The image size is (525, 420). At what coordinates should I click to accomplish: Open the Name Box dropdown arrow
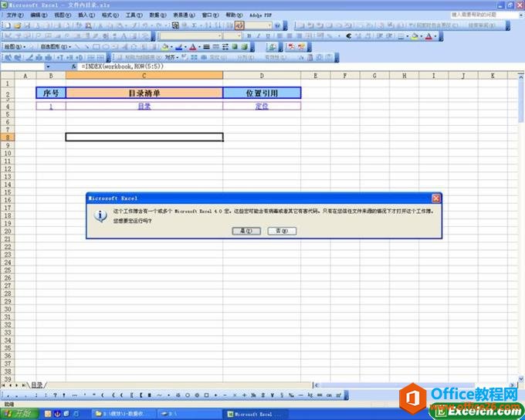point(48,66)
